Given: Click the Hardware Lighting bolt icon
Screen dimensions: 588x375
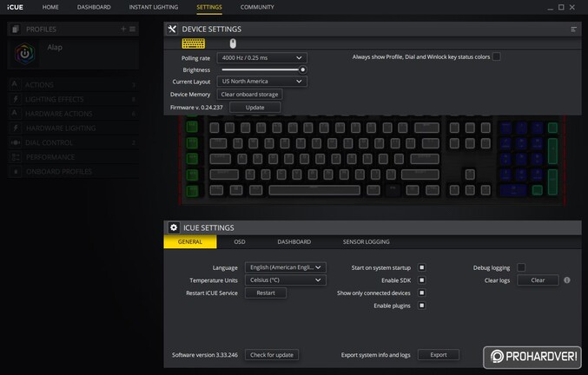Looking at the screenshot, I should coord(16,128).
